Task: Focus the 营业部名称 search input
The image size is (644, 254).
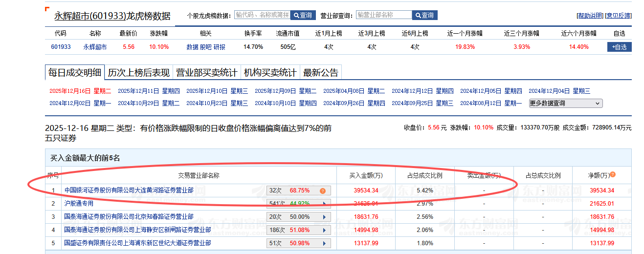Action: [x=384, y=15]
